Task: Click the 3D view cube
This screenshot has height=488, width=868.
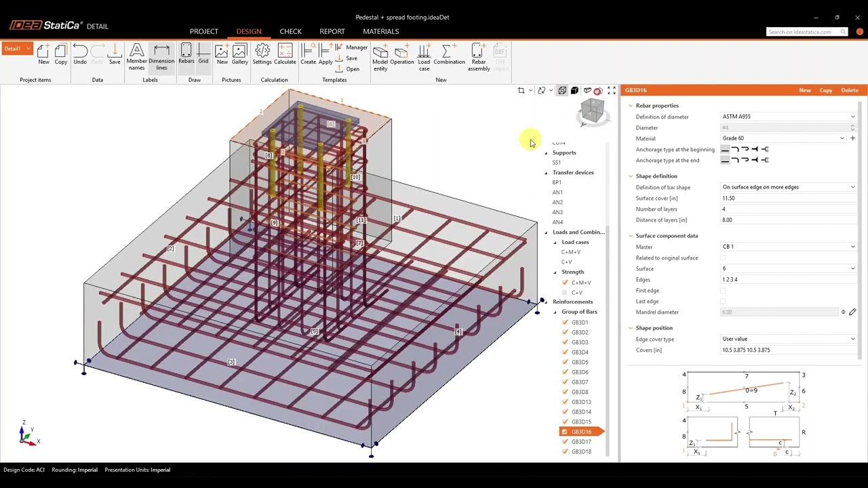Action: [592, 110]
